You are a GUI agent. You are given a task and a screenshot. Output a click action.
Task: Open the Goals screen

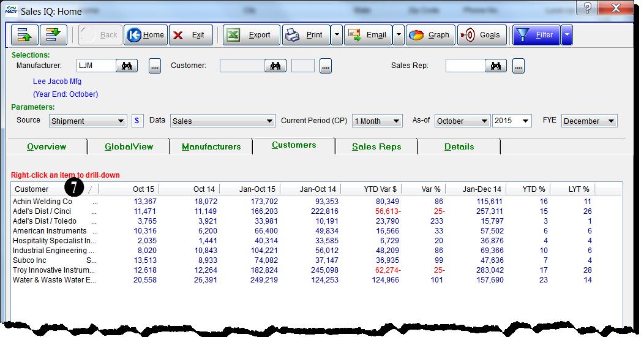click(481, 35)
